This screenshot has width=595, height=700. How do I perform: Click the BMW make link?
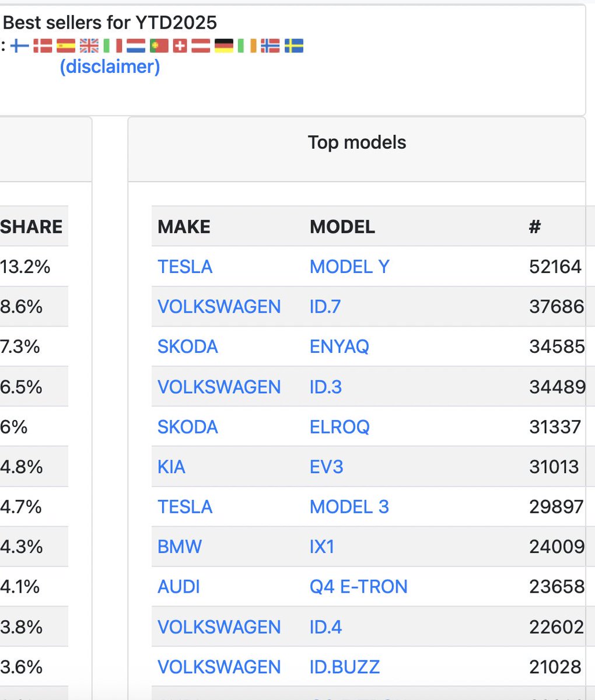180,547
